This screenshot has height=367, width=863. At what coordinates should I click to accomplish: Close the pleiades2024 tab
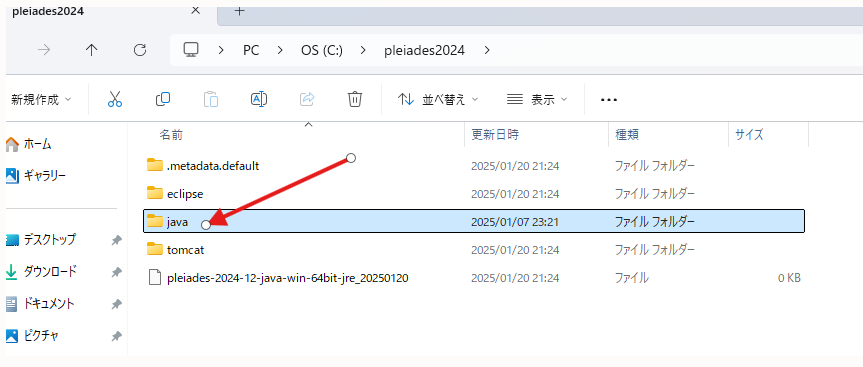pyautogui.click(x=195, y=11)
